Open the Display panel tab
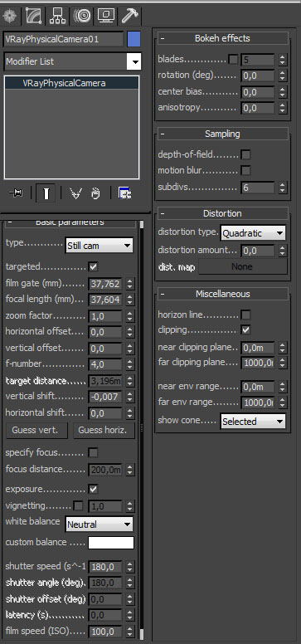301x644 pixels. (106, 16)
